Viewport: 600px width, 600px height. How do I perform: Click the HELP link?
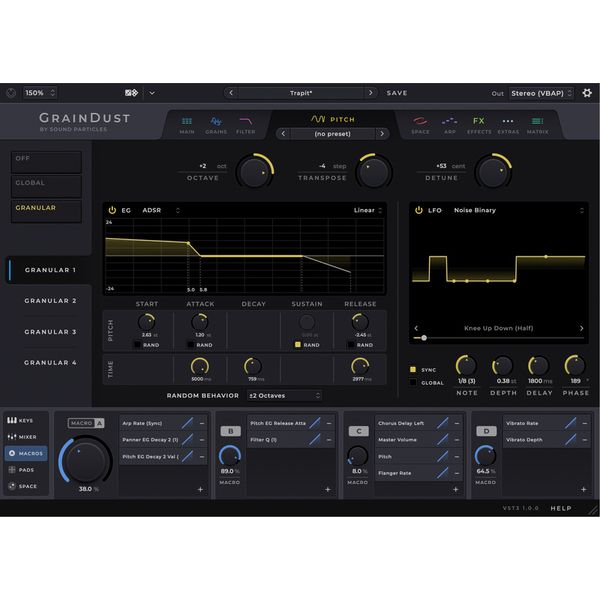point(561,508)
